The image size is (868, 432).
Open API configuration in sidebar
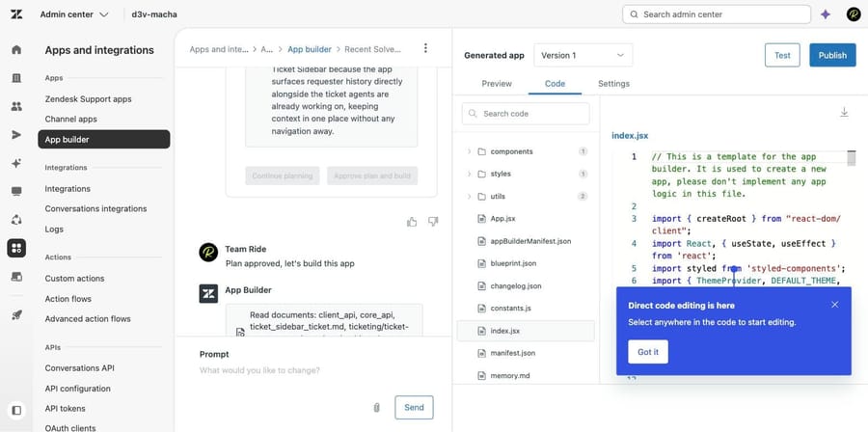(77, 389)
